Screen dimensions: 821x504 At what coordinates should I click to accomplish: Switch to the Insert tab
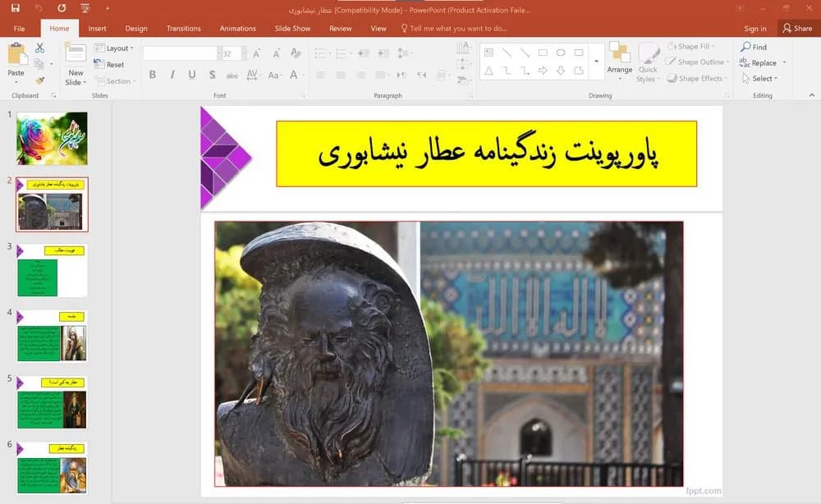[x=97, y=28]
